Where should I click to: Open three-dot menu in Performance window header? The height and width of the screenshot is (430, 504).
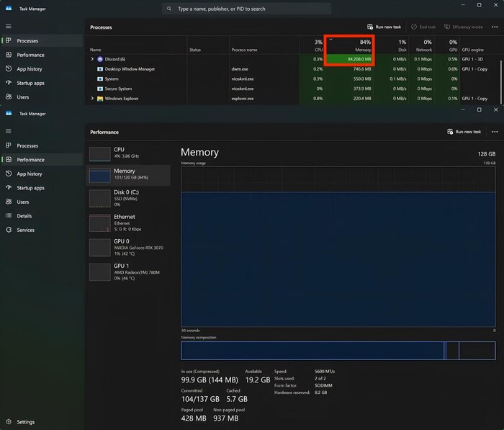pos(495,132)
